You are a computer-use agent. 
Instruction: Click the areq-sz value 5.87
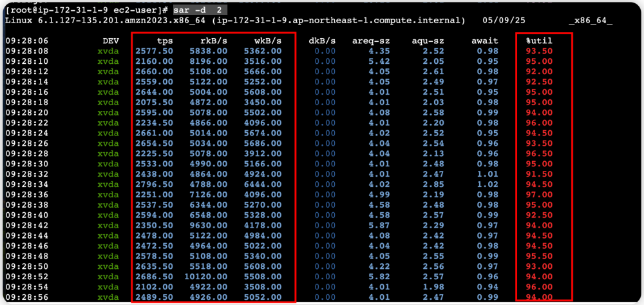(379, 224)
